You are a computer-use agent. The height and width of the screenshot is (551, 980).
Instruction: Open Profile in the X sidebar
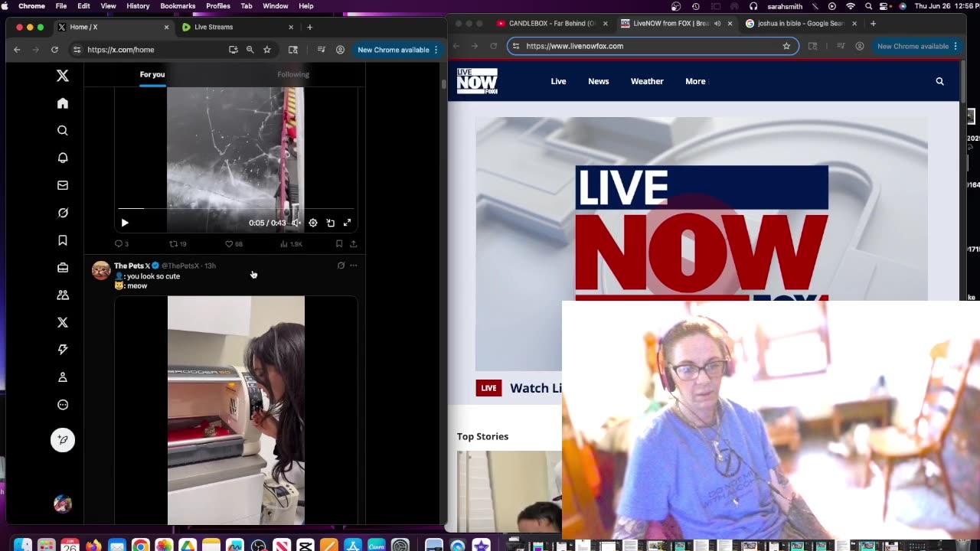pyautogui.click(x=63, y=377)
